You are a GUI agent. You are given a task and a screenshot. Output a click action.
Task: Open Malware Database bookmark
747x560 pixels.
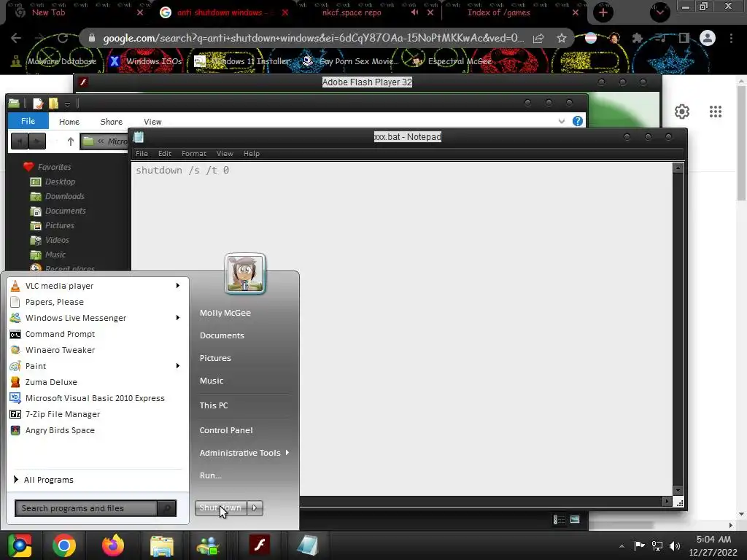pos(54,61)
